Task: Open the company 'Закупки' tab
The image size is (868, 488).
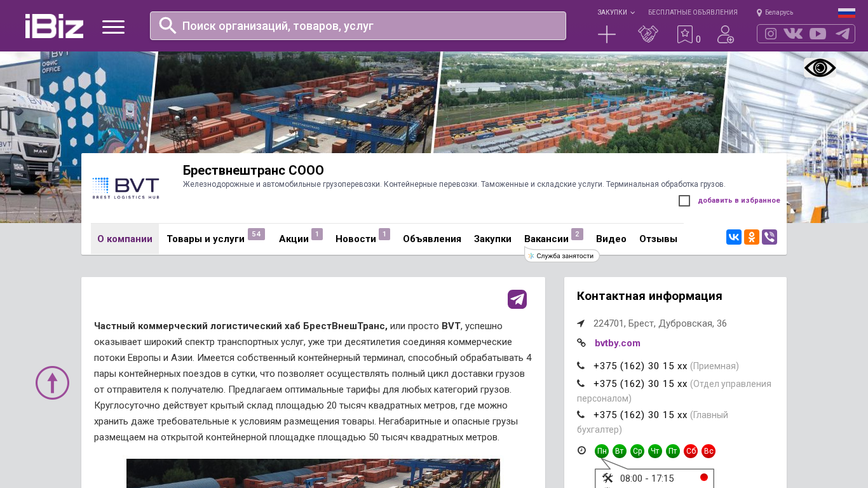Action: [492, 239]
